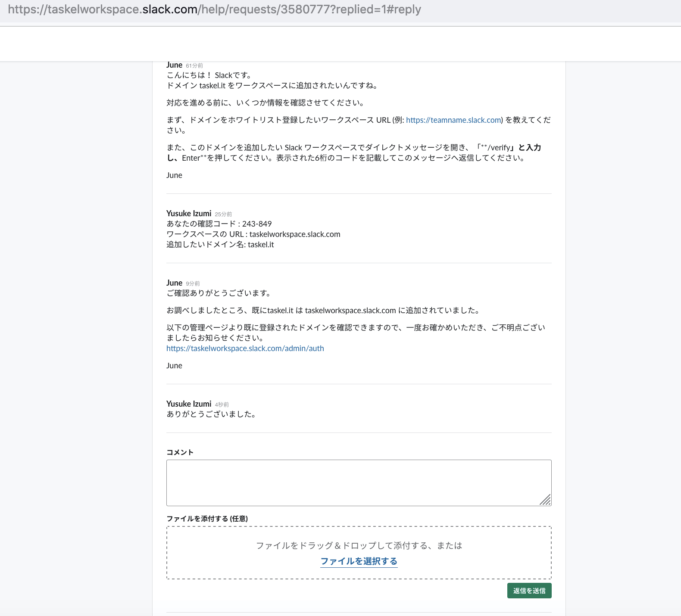Click the 25分前 timestamp
Screen dimensions: 681x616
223,215
